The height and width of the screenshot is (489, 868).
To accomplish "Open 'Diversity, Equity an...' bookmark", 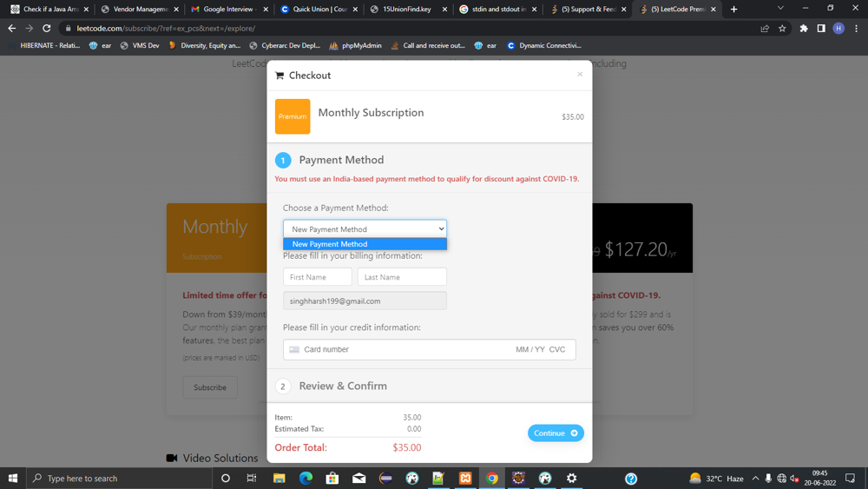I will point(204,45).
